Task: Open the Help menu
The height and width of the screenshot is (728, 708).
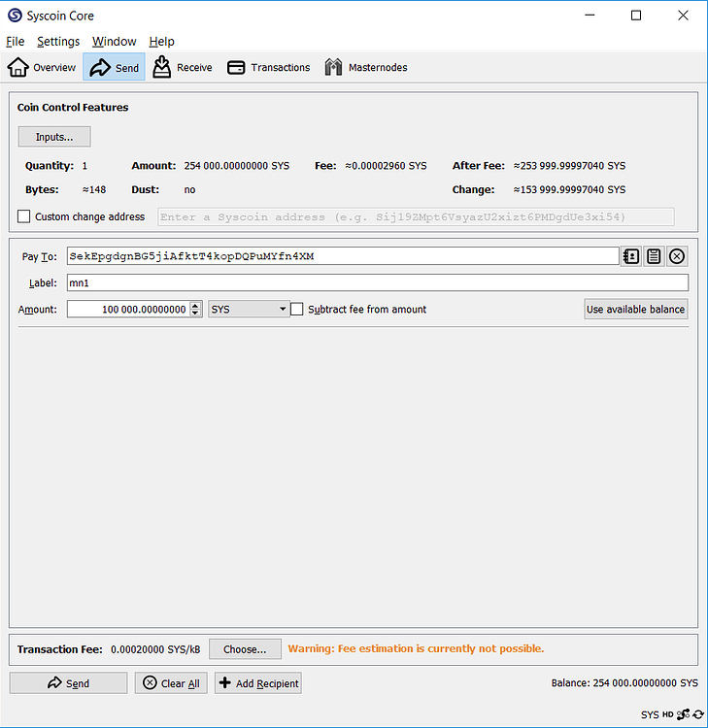Action: pyautogui.click(x=161, y=42)
